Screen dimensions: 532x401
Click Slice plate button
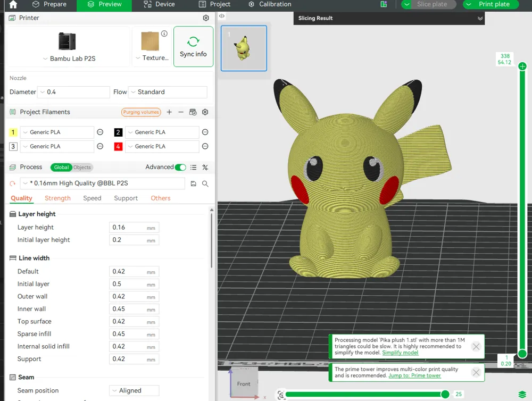(432, 4)
